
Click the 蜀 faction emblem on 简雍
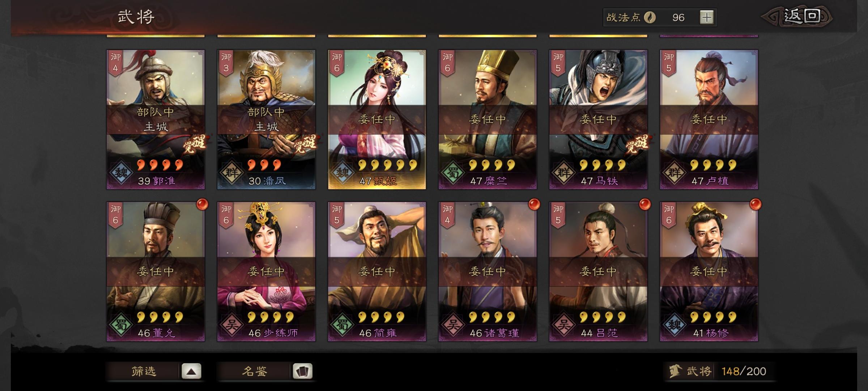pyautogui.click(x=342, y=325)
